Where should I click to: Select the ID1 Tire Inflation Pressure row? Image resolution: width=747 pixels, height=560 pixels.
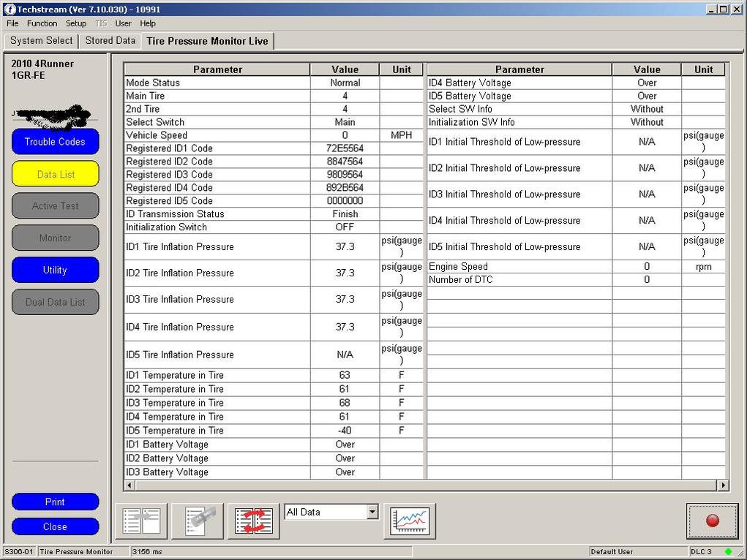(274, 246)
